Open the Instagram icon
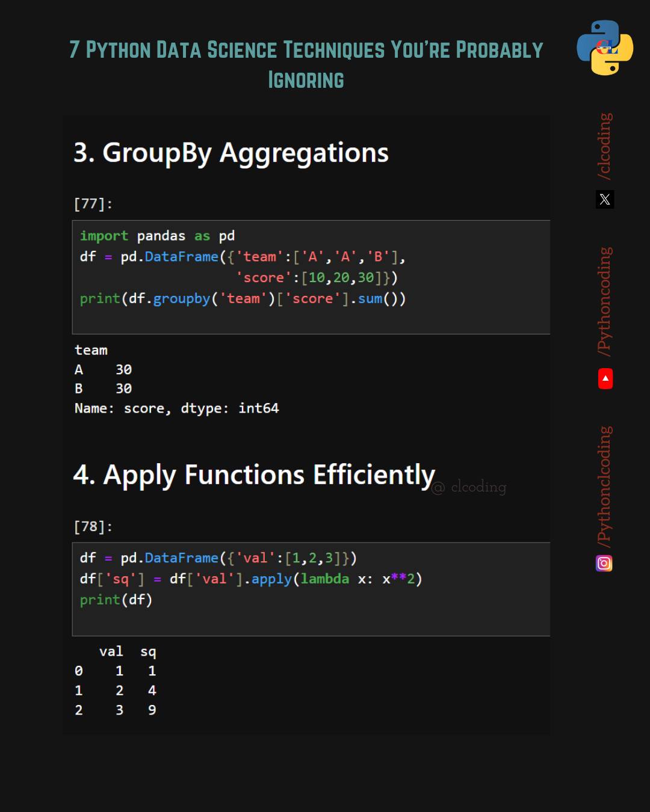Viewport: 650px width, 812px height. coord(604,563)
